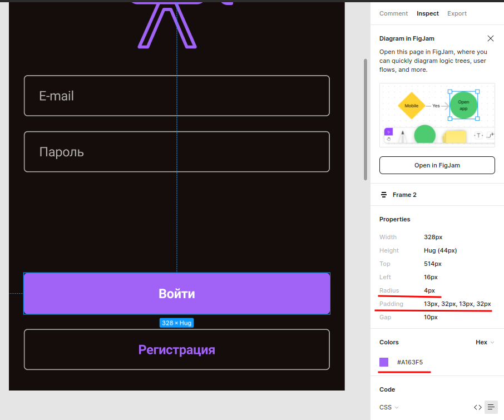Select the Inspect tab
504x420 pixels.
click(x=427, y=13)
